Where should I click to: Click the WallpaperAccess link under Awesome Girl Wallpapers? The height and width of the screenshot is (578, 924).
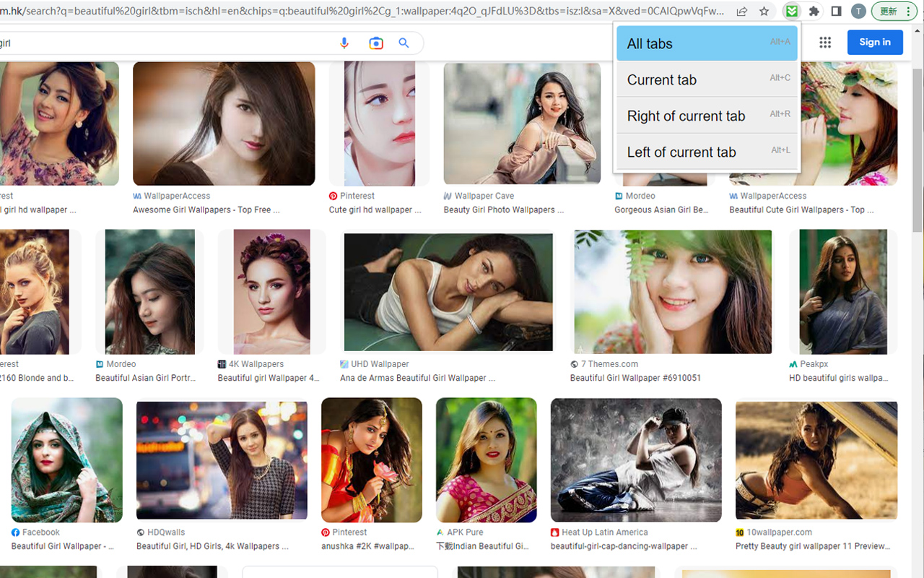pos(171,196)
